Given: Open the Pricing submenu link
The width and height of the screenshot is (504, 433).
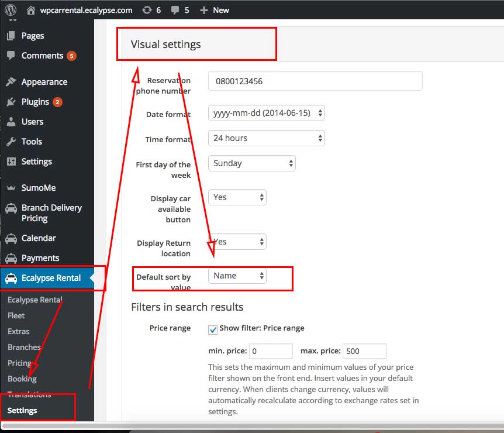Looking at the screenshot, I should coord(19,363).
